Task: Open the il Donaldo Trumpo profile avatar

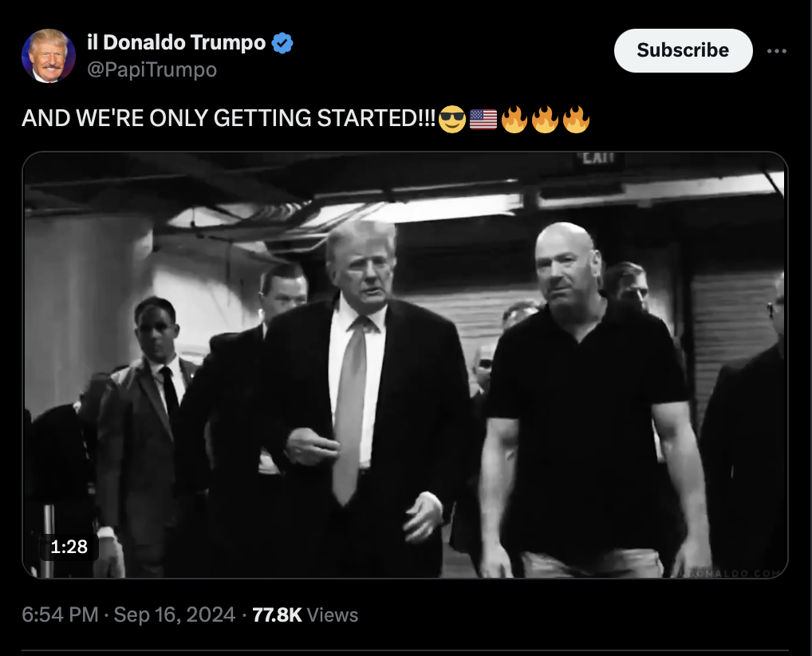Action: (48, 56)
